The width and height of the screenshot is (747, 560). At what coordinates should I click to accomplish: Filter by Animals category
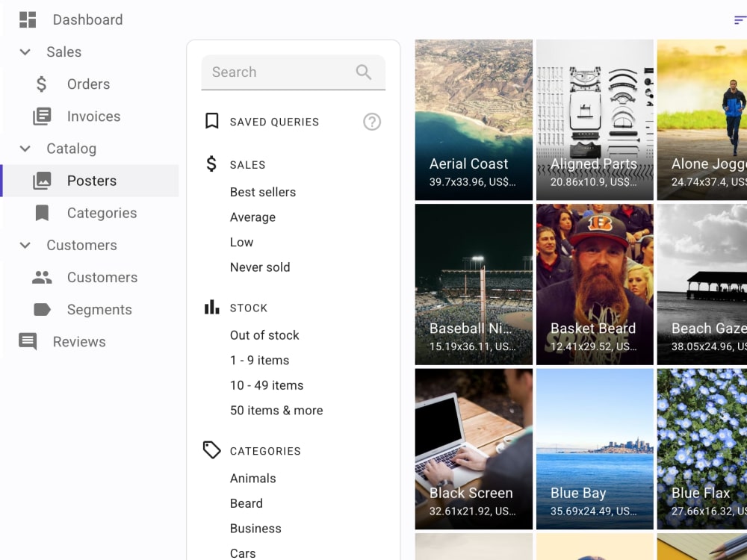(x=253, y=478)
